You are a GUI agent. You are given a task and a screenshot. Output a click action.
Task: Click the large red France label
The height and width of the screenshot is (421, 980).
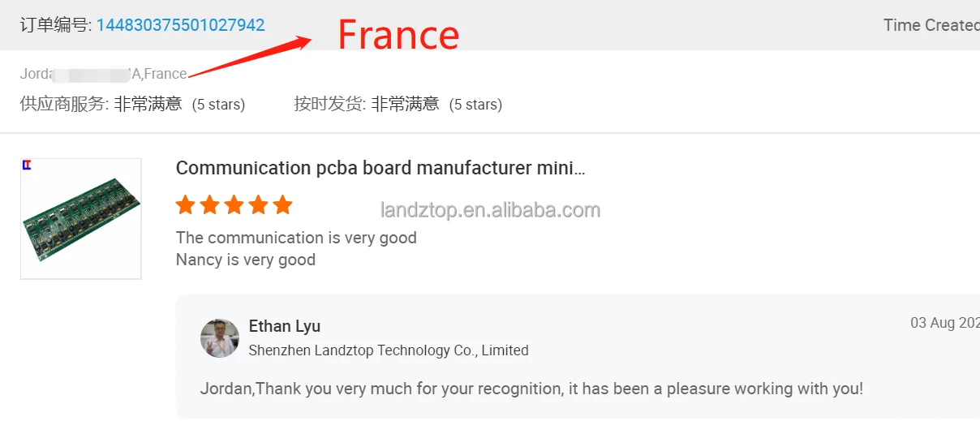[x=398, y=35]
